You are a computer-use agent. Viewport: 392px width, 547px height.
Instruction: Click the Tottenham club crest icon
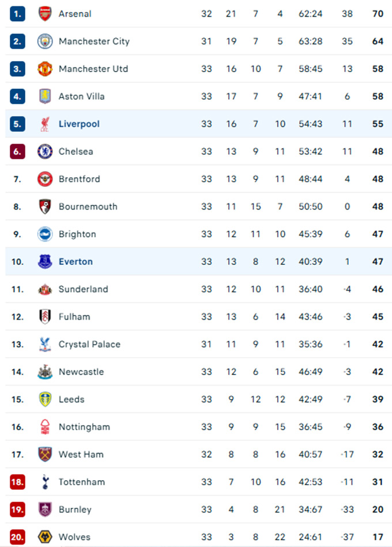[45, 482]
